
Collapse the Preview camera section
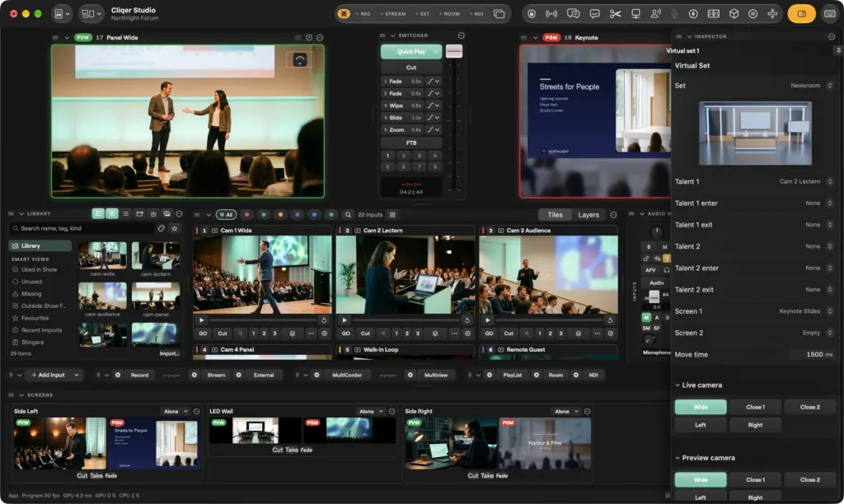click(x=678, y=458)
